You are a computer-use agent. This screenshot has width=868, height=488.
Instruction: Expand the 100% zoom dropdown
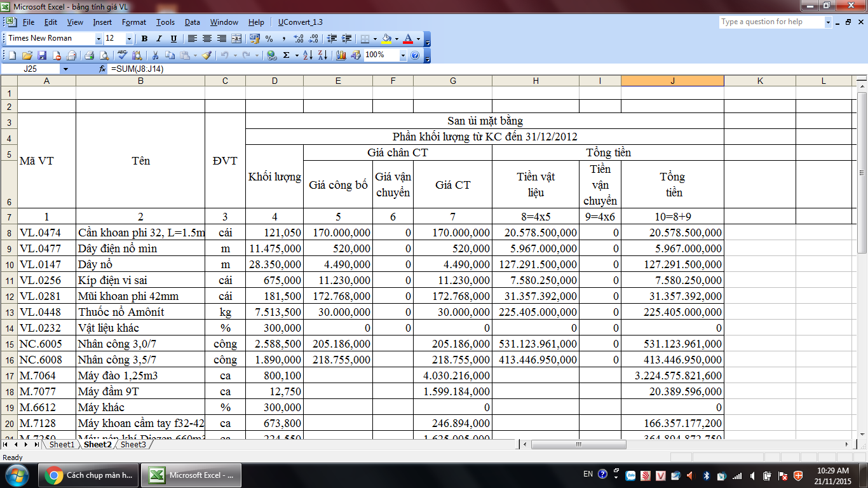[403, 55]
